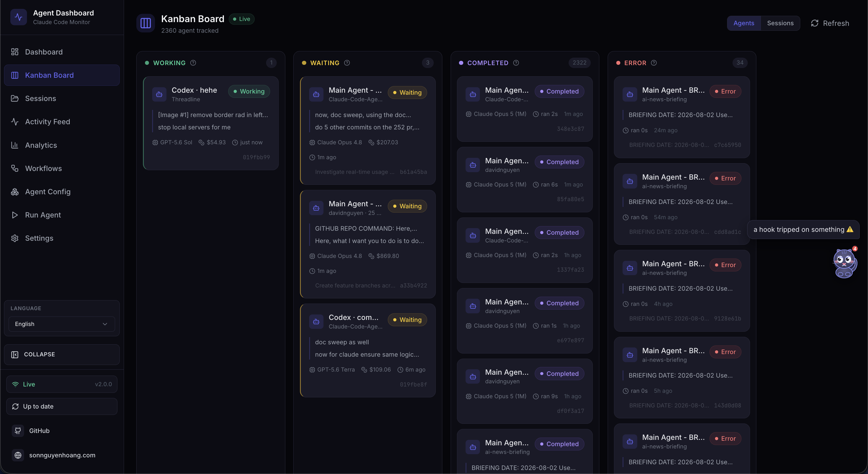The width and height of the screenshot is (868, 474).
Task: Open Workflows page
Action: pos(62,168)
